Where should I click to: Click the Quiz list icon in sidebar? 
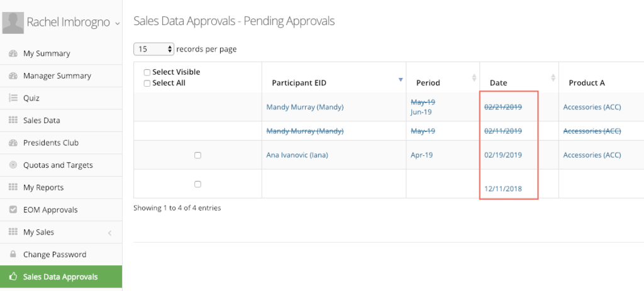pos(13,98)
